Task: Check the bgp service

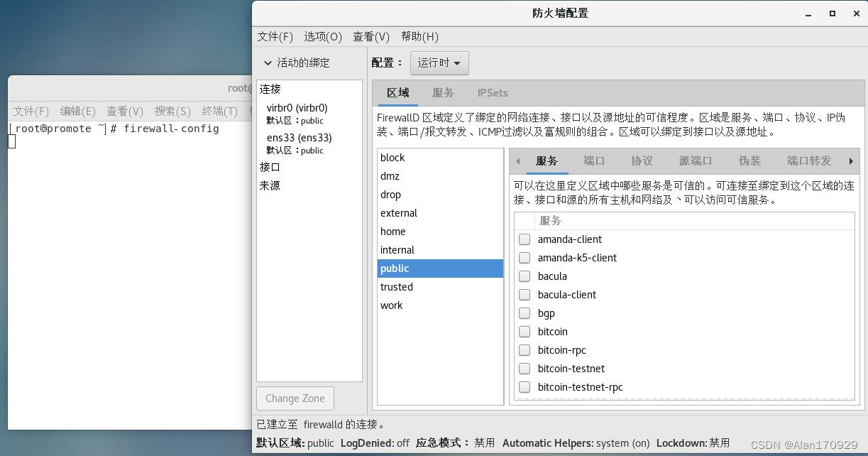Action: click(524, 313)
